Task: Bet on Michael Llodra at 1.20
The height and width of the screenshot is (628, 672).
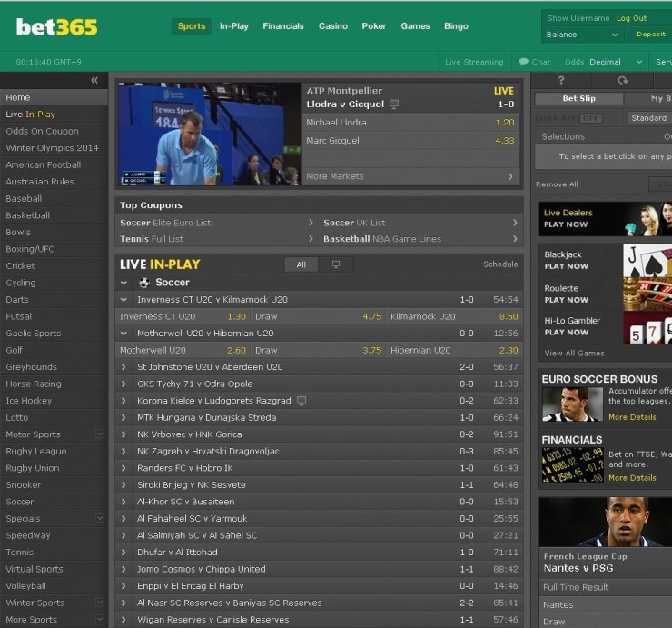Action: click(410, 123)
